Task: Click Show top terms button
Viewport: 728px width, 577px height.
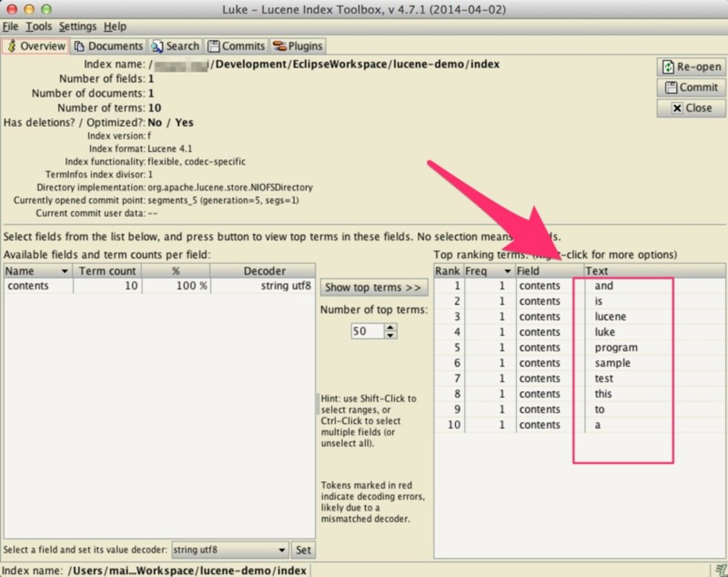Action: (x=374, y=287)
